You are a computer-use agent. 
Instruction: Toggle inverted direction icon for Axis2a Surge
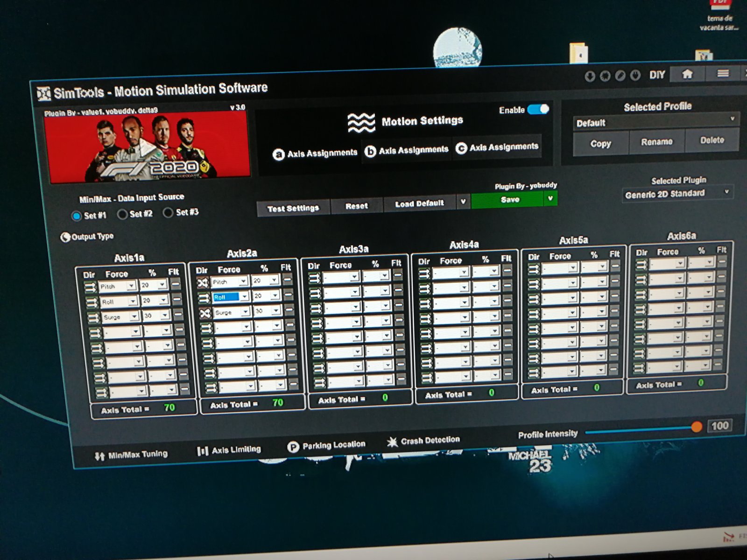coord(205,313)
